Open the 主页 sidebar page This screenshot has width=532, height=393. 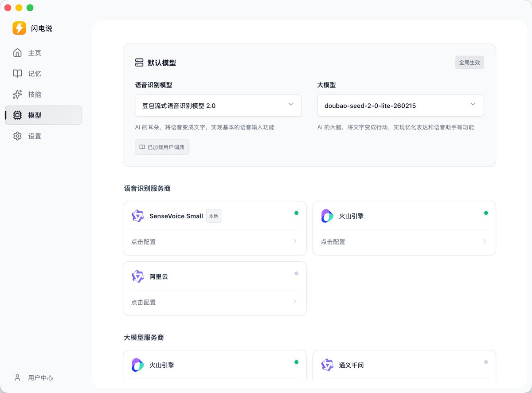click(43, 53)
